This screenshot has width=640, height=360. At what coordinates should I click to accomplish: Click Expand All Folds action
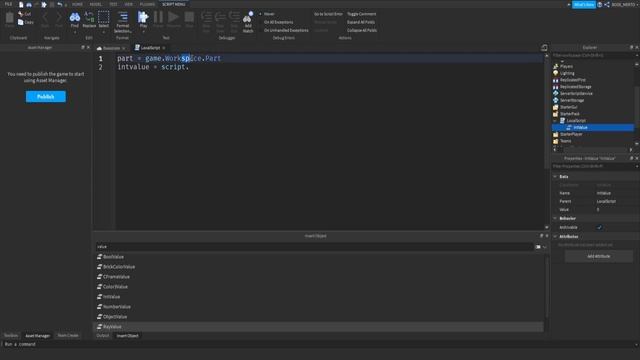(x=361, y=22)
